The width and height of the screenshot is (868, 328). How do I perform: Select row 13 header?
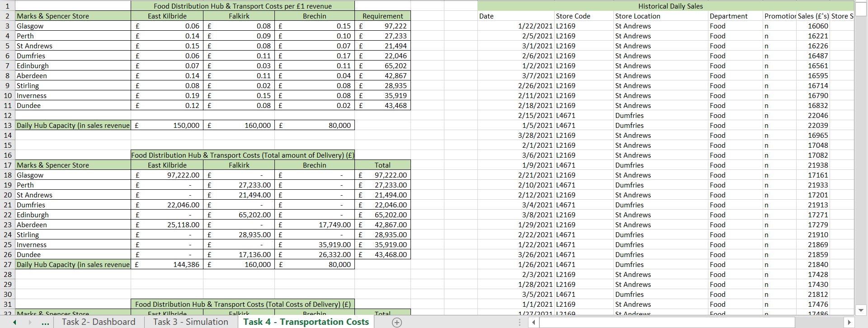click(x=8, y=126)
